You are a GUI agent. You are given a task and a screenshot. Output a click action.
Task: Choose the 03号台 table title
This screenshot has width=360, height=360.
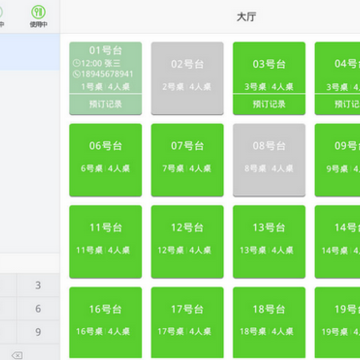269,64
